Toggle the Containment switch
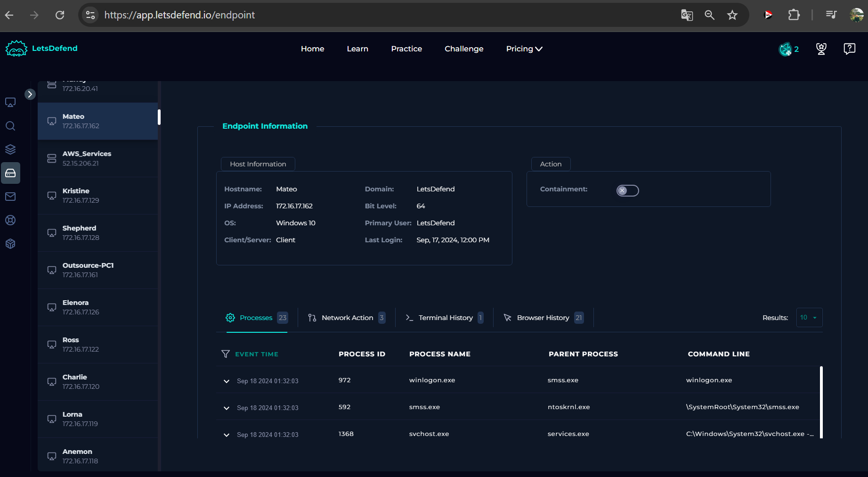Screen dimensions: 868x477 (627, 190)
